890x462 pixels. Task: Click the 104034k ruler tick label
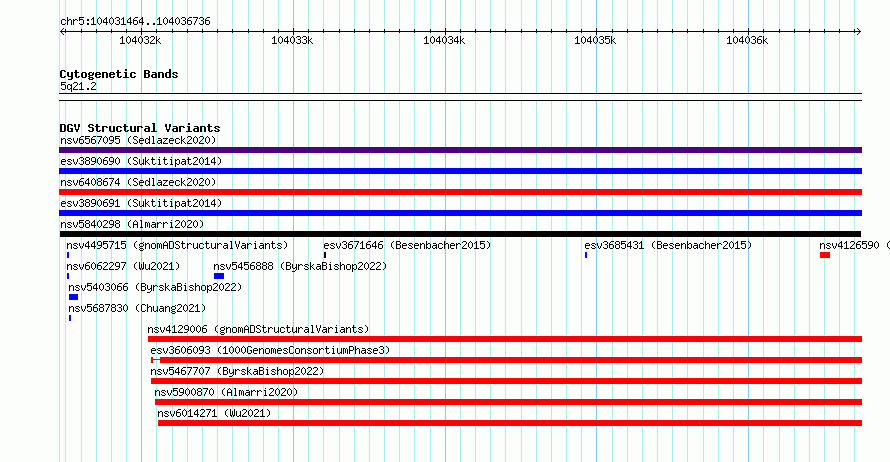coord(444,40)
